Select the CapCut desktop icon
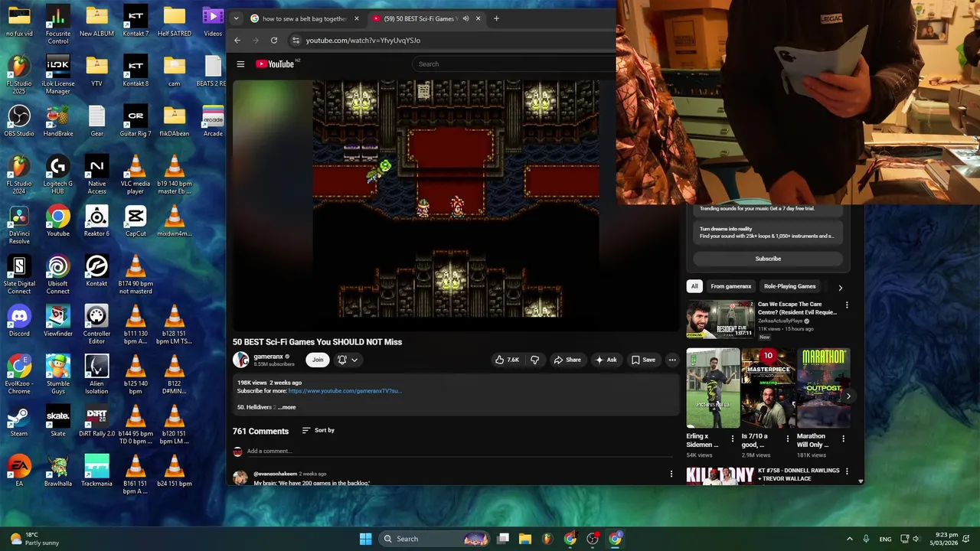The height and width of the screenshot is (551, 980). [x=136, y=221]
